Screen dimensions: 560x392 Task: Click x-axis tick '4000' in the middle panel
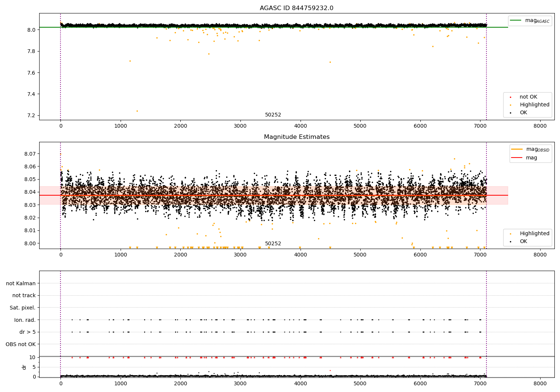(x=300, y=255)
